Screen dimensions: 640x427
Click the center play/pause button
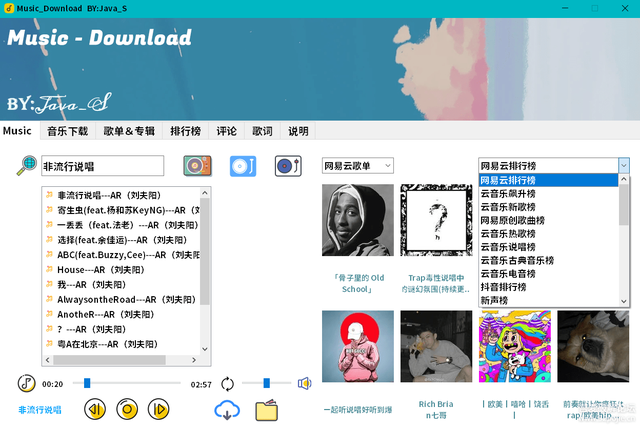coord(127,409)
